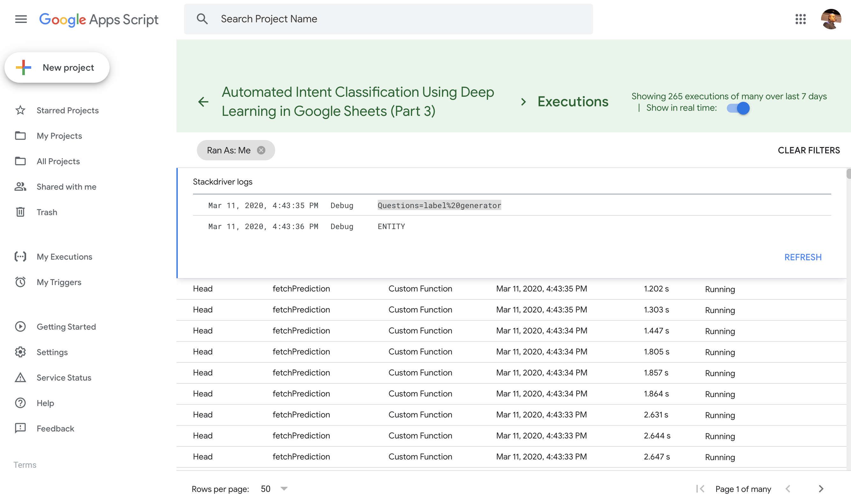This screenshot has height=504, width=851.
Task: Toggle Show in real time switch
Action: coord(738,108)
